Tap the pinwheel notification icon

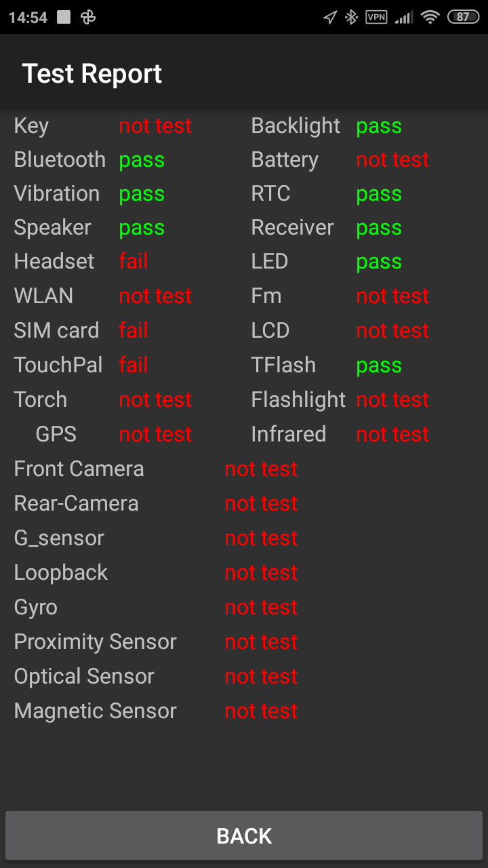pos(88,18)
